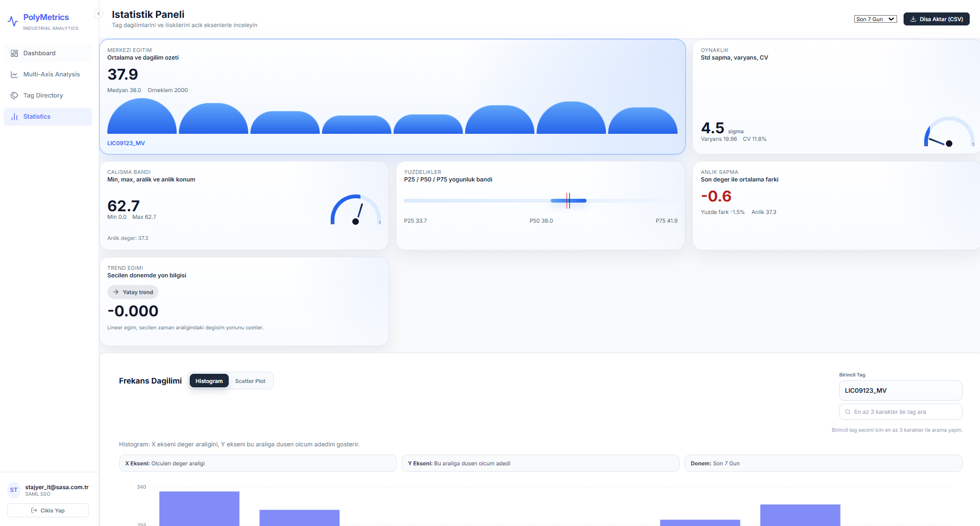This screenshot has height=526, width=980.
Task: Open the Dashboard page
Action: pyautogui.click(x=48, y=53)
